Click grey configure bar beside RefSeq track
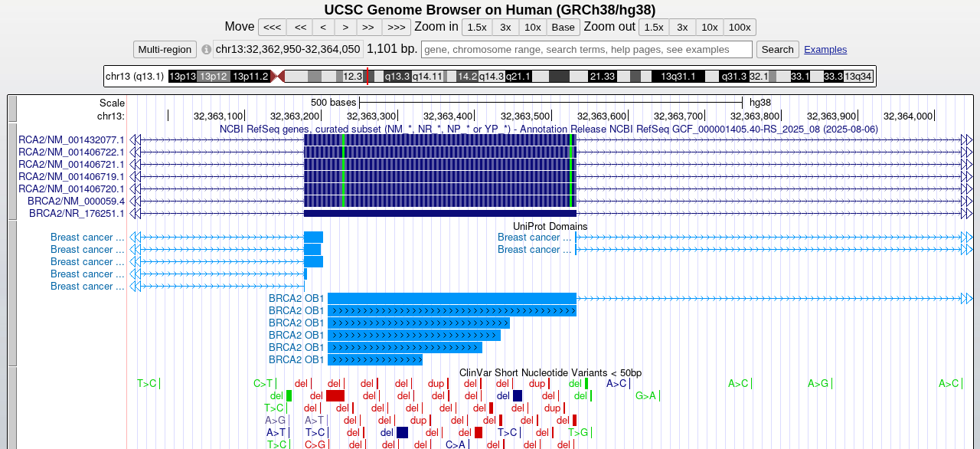The height and width of the screenshot is (449, 980). click(12, 171)
